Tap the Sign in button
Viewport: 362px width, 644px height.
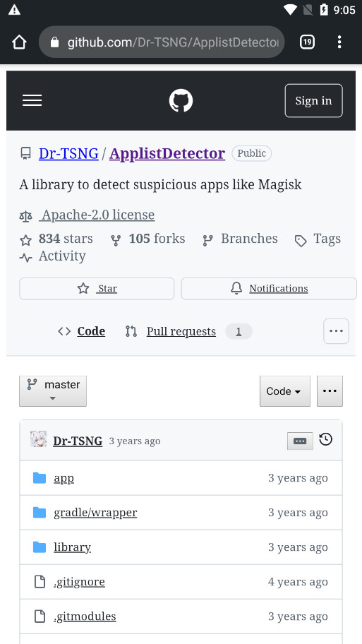point(313,100)
